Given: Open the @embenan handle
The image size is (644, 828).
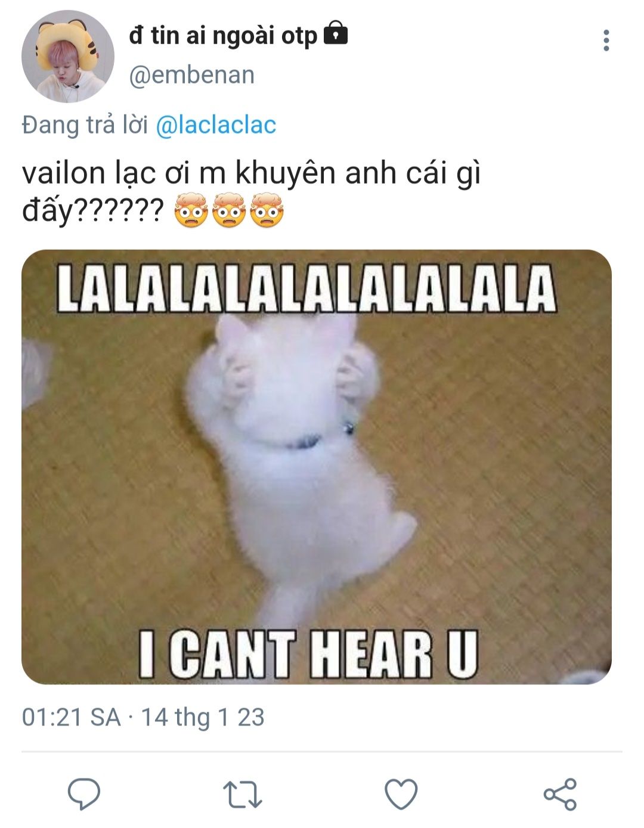Looking at the screenshot, I should pos(192,75).
